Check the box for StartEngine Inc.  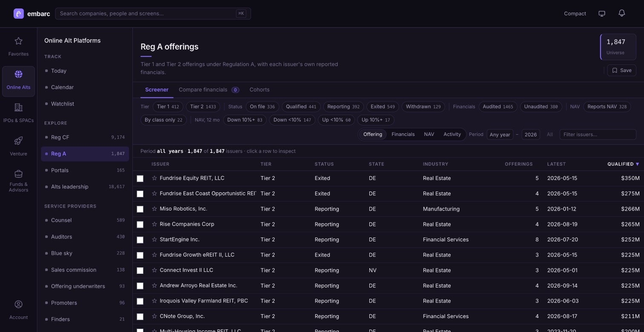click(140, 240)
